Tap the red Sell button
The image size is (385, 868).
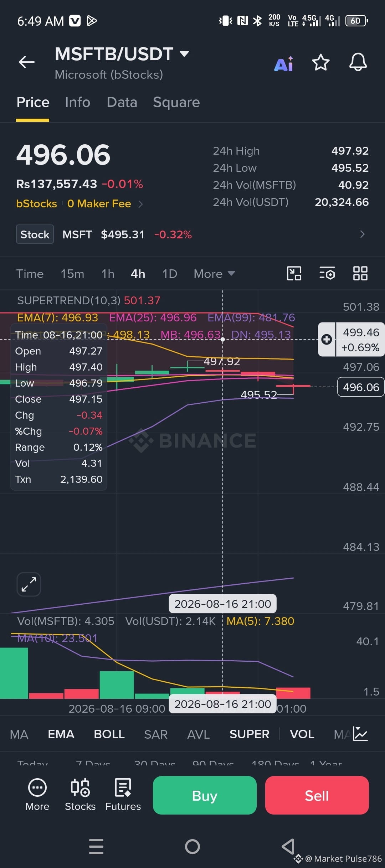click(x=317, y=795)
